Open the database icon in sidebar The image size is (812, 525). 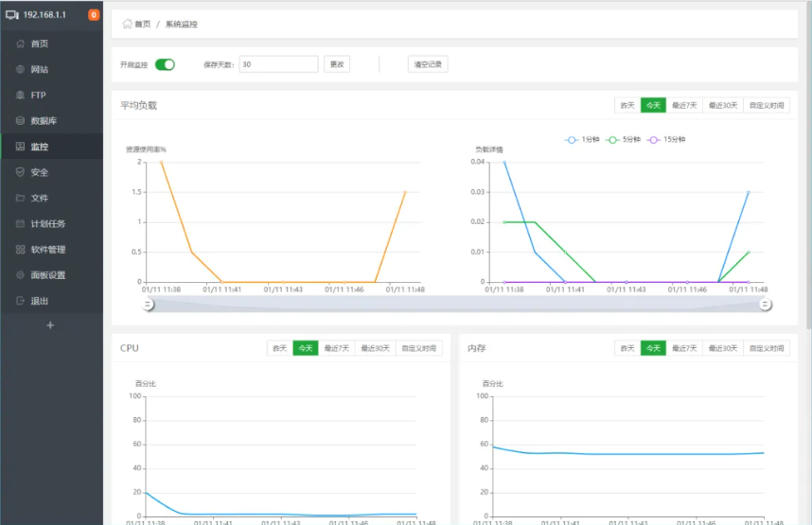[x=20, y=121]
